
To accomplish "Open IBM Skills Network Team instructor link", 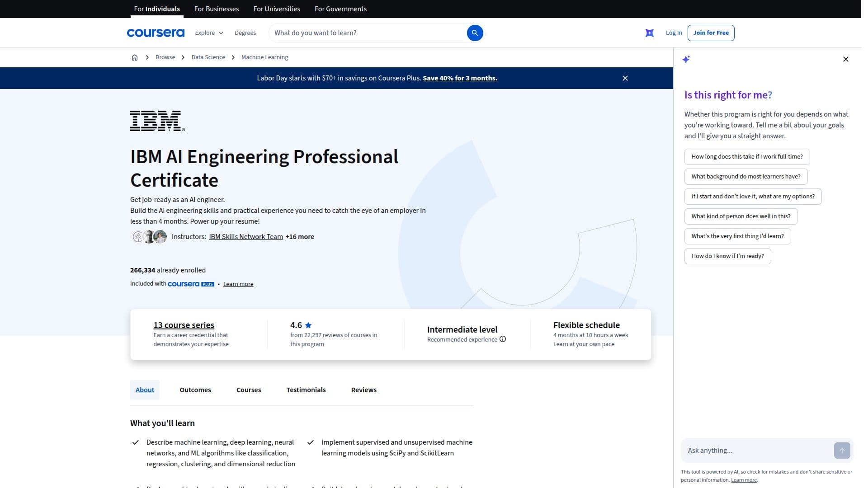I will click(x=246, y=237).
